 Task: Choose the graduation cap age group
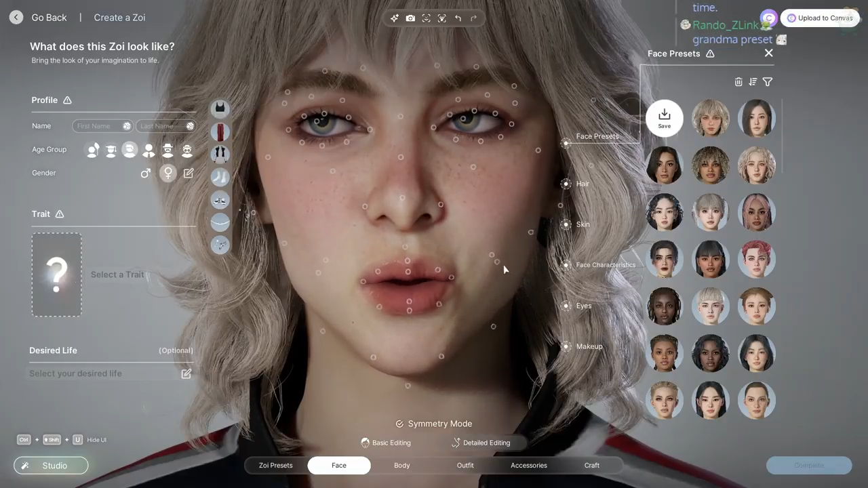coord(111,150)
